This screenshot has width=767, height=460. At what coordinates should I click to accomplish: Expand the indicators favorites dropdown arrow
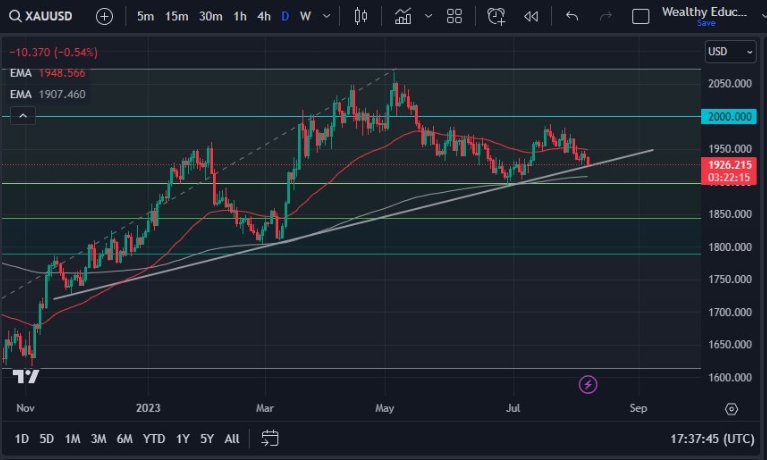(428, 16)
